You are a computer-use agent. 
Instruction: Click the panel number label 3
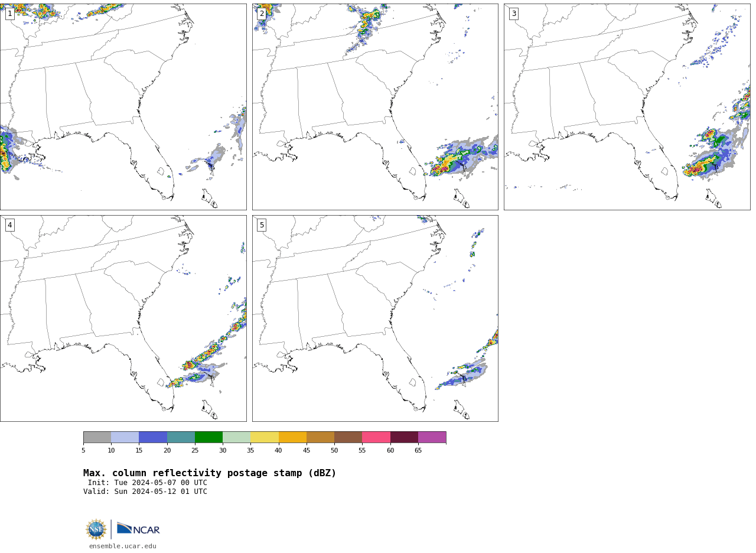click(x=513, y=14)
